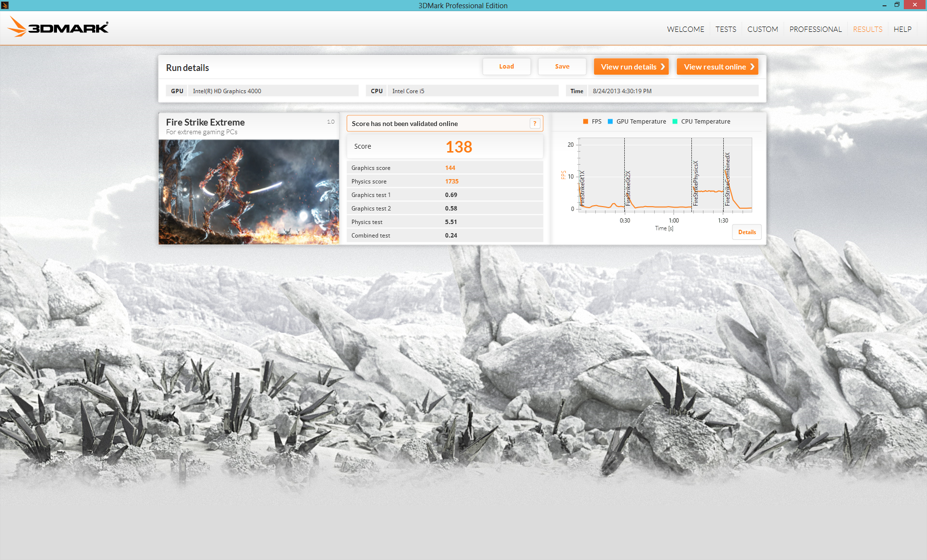Click the 3DMark logo
This screenshot has width=927, height=560.
[x=58, y=27]
